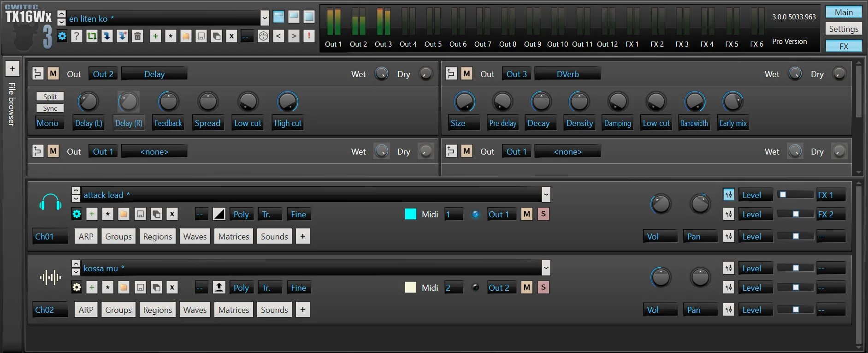
Task: Select the first compact view layout icon
Action: (x=278, y=17)
